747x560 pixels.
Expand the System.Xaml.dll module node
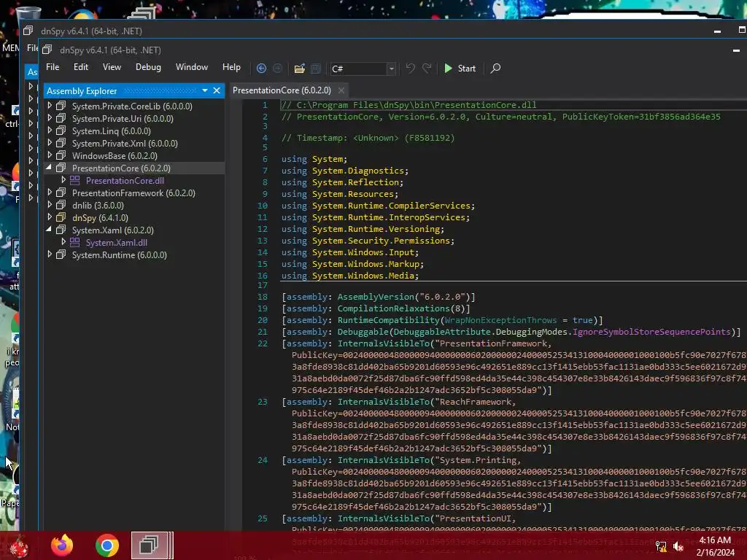click(x=63, y=242)
